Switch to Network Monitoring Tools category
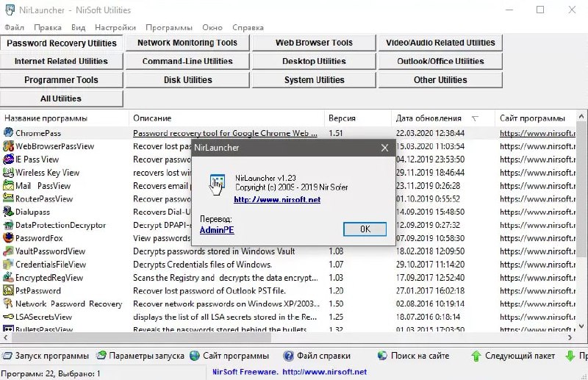Screen dimensions: 588x380 pos(187,43)
